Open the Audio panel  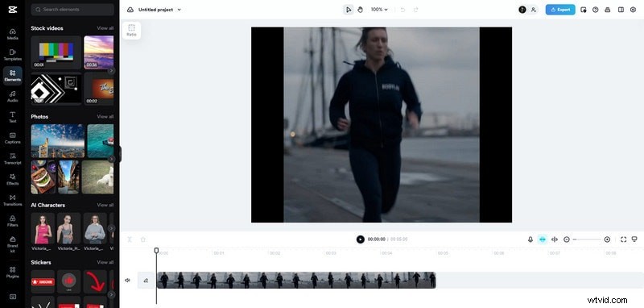point(12,97)
